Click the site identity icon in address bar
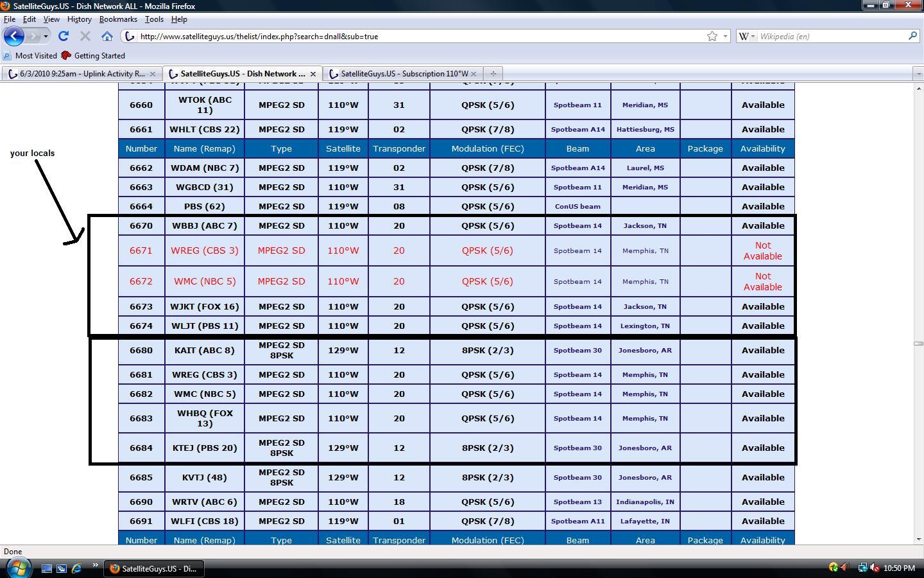The height and width of the screenshot is (578, 924). tap(130, 37)
